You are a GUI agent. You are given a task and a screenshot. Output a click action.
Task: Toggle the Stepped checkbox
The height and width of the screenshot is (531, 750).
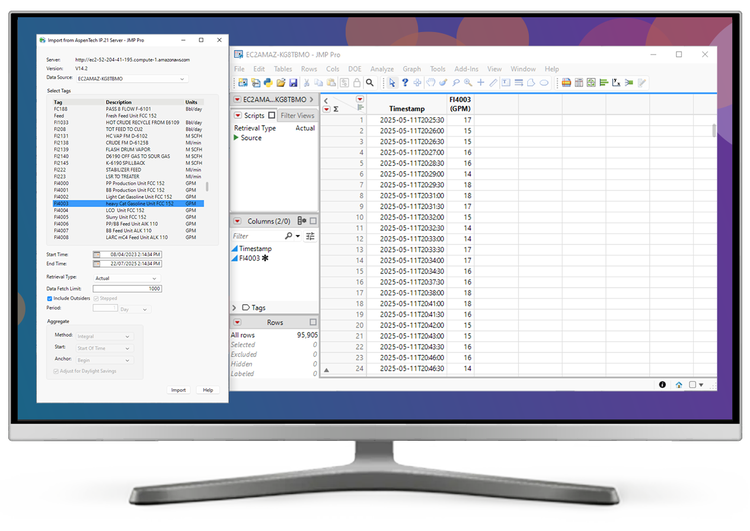96,299
